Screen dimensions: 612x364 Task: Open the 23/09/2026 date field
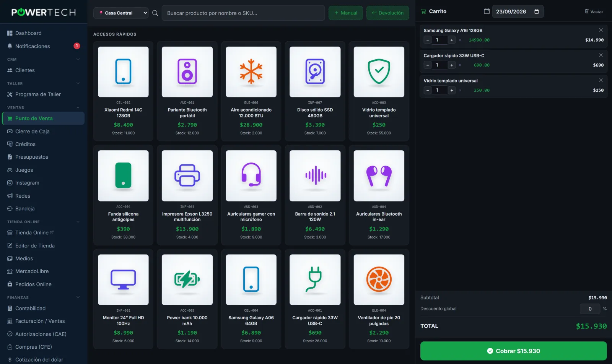[518, 11]
